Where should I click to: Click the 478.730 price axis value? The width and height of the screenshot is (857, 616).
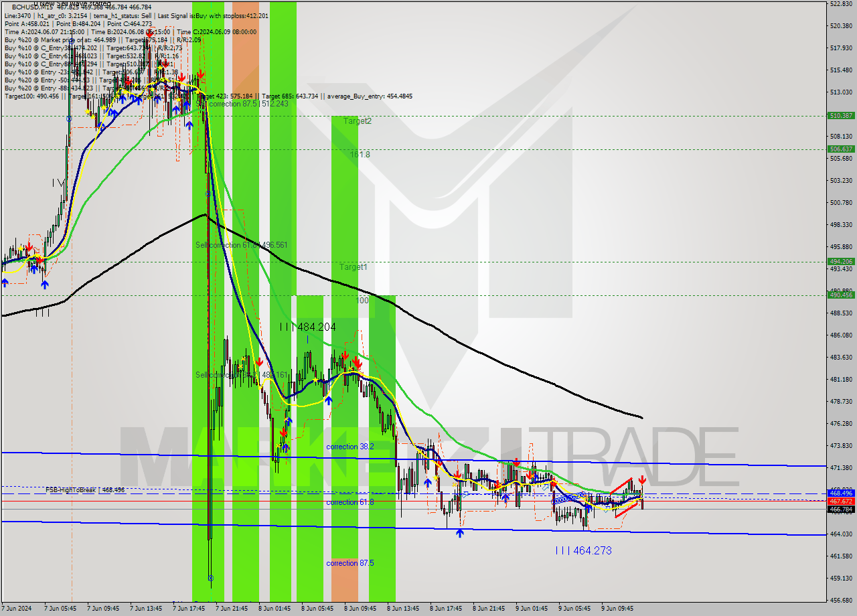click(x=840, y=401)
